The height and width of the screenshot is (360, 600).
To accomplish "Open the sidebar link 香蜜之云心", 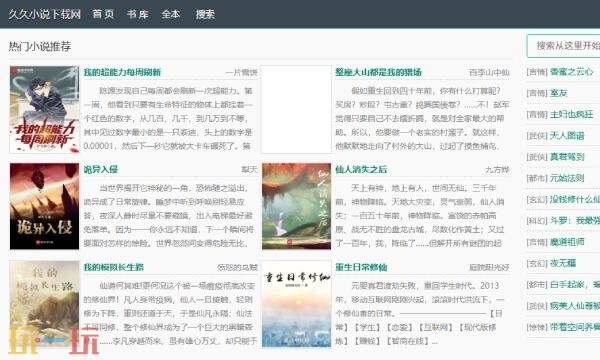I will tap(571, 72).
